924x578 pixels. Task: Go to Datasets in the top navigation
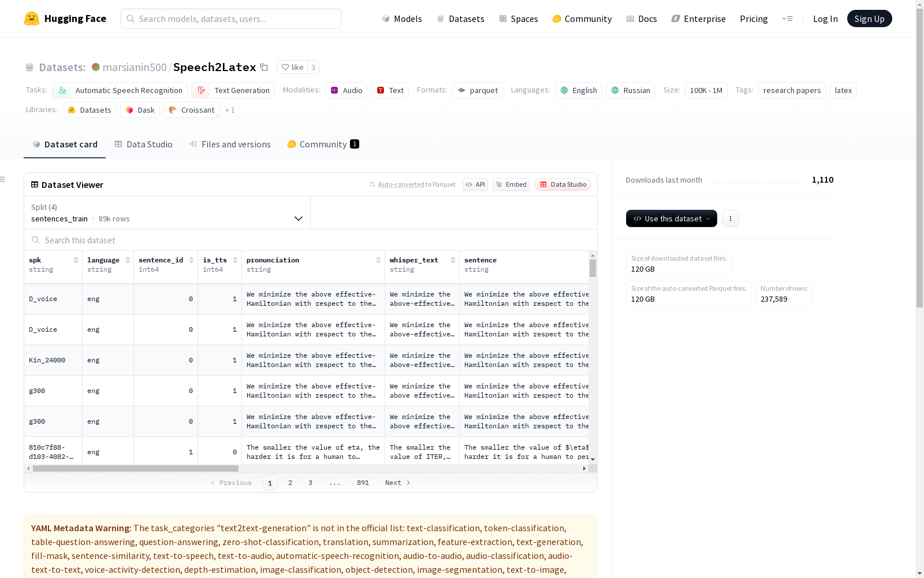tap(460, 18)
